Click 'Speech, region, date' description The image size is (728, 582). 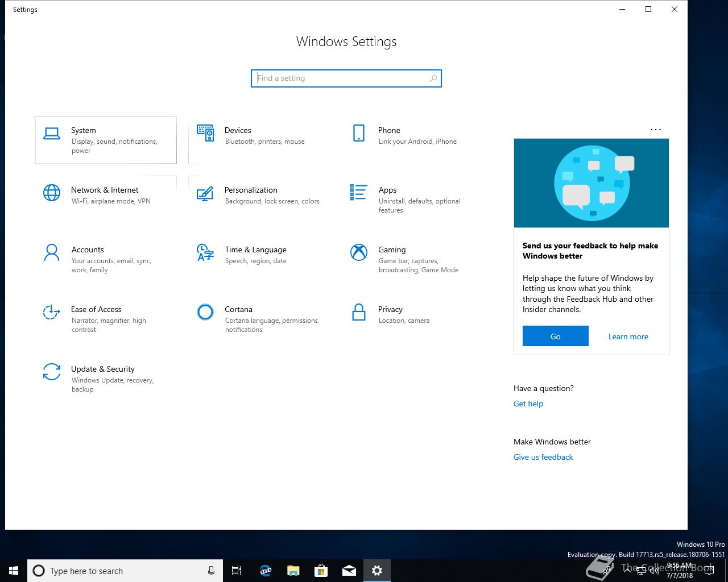[255, 261]
